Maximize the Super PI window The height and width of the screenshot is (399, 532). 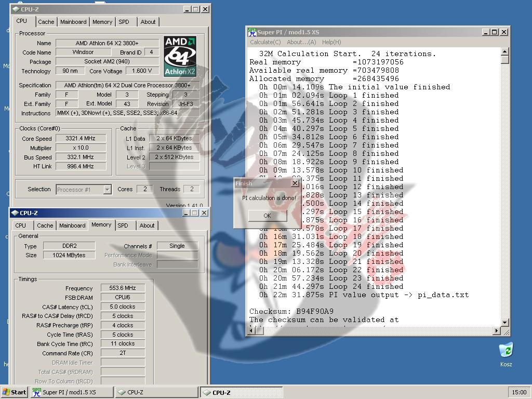pos(495,32)
